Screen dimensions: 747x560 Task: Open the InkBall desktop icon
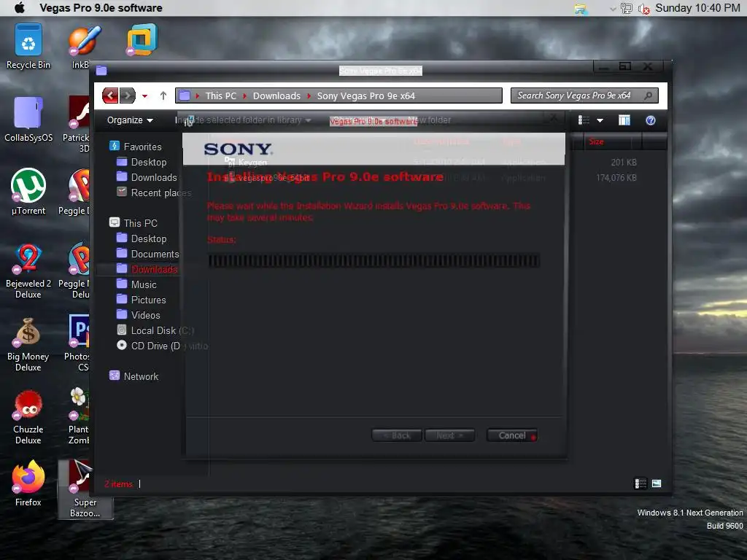pyautogui.click(x=81, y=46)
